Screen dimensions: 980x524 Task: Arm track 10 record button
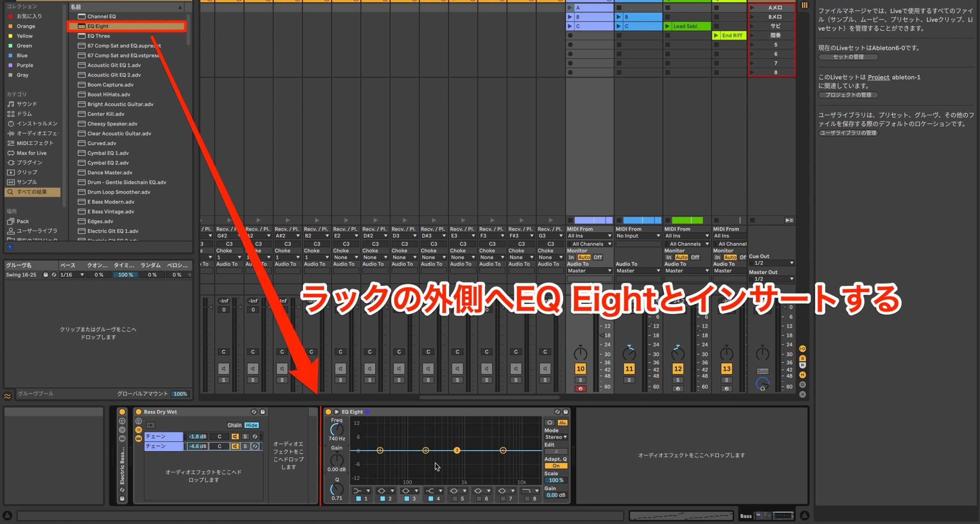(x=580, y=389)
